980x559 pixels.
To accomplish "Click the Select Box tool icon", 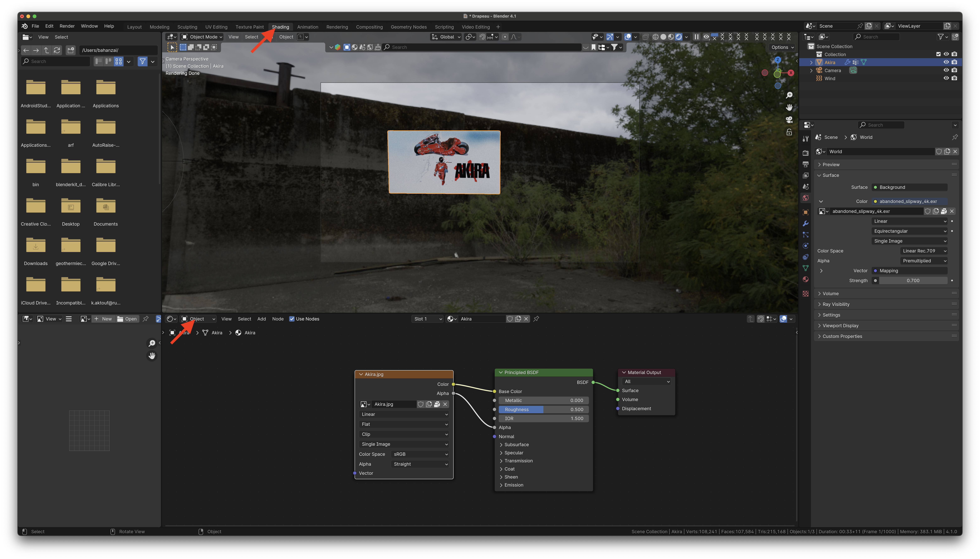I will tap(172, 47).
